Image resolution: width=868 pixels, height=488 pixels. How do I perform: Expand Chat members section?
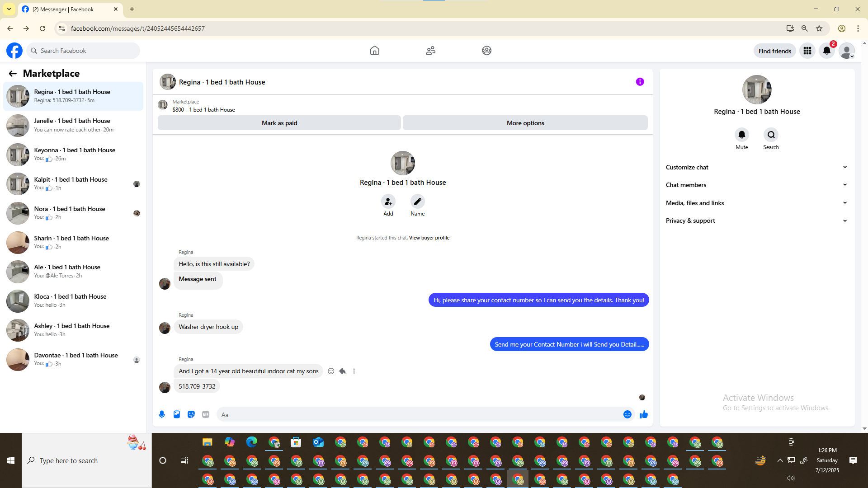tap(756, 185)
